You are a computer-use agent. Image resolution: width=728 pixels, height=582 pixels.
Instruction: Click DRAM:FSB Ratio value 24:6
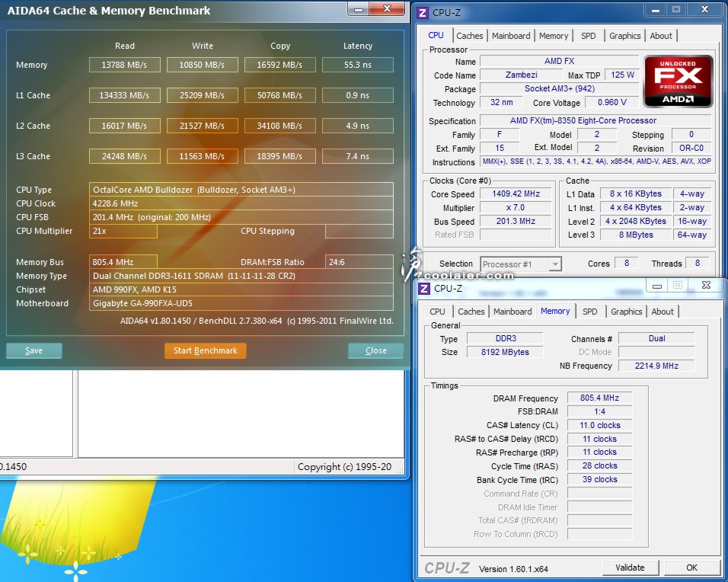tap(359, 262)
